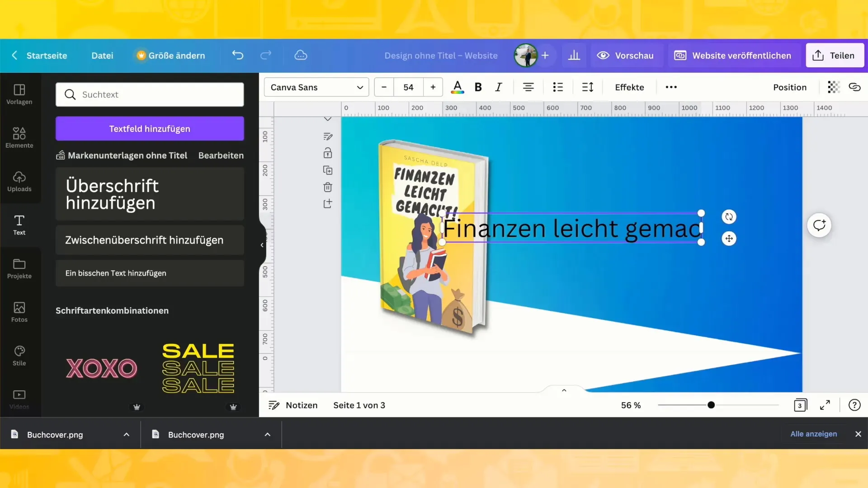
Task: Click the Teilen button
Action: click(x=835, y=55)
